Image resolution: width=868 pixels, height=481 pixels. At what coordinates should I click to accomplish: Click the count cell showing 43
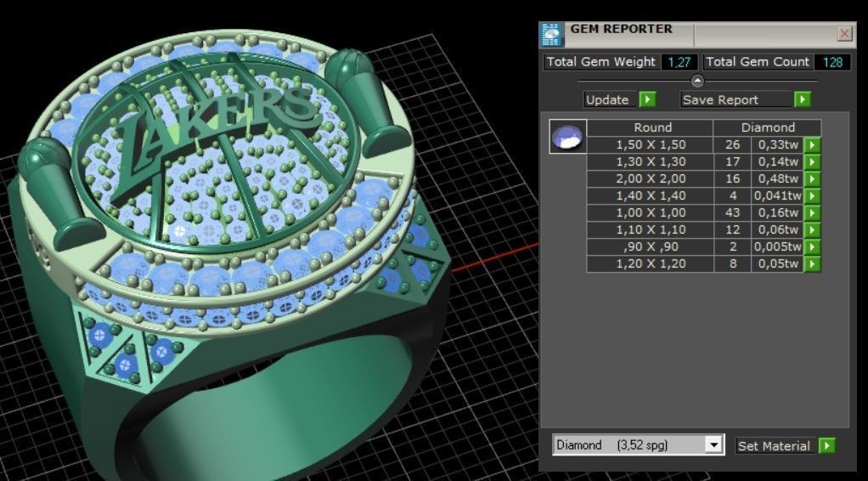click(x=732, y=212)
